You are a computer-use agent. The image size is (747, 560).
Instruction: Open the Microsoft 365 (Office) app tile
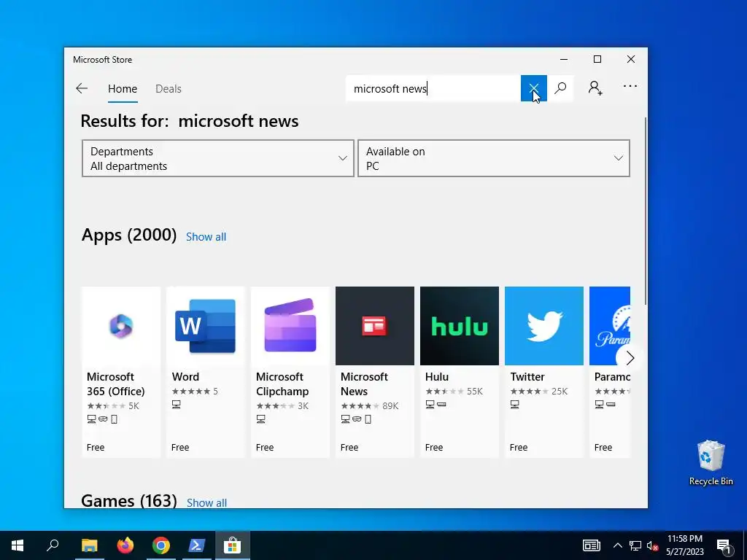[121, 372]
